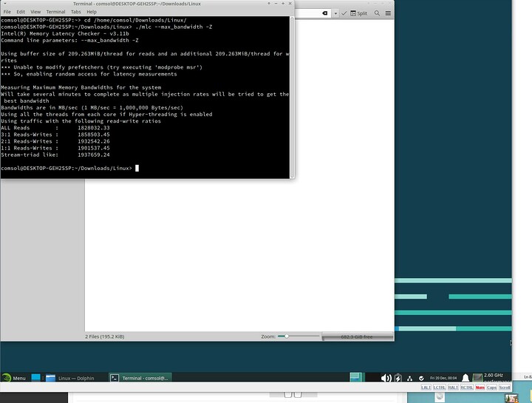The image size is (532, 403).
Task: Click the RALT key indicator
Action: (453, 387)
